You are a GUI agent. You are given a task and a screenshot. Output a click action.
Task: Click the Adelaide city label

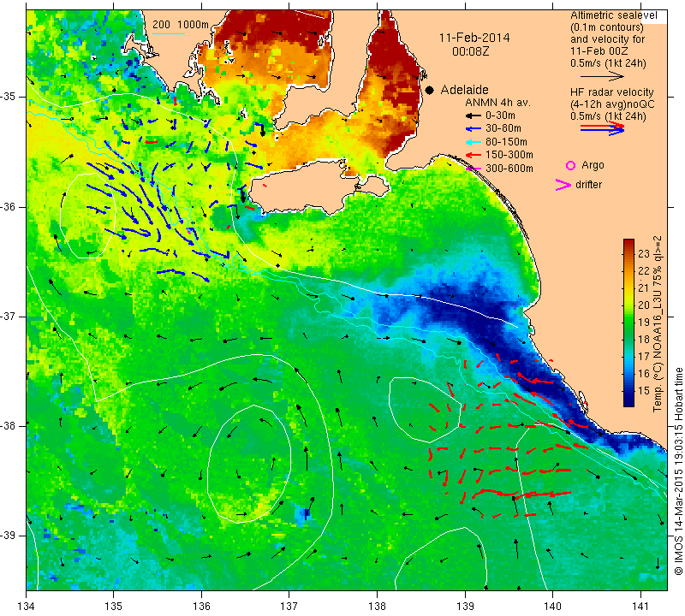click(464, 90)
